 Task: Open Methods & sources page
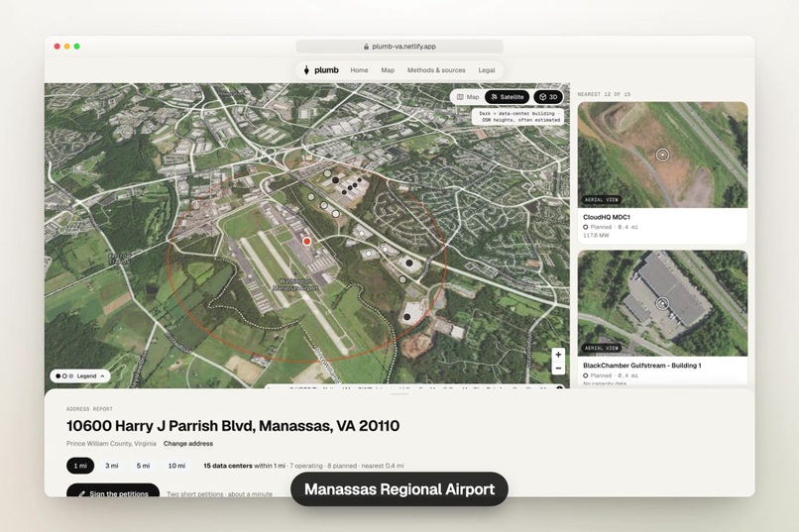tap(436, 70)
